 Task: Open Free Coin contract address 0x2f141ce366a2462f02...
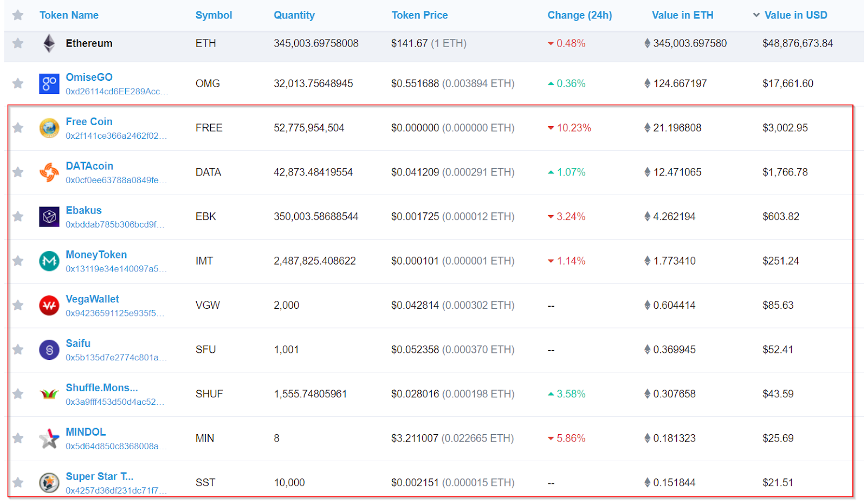point(117,136)
